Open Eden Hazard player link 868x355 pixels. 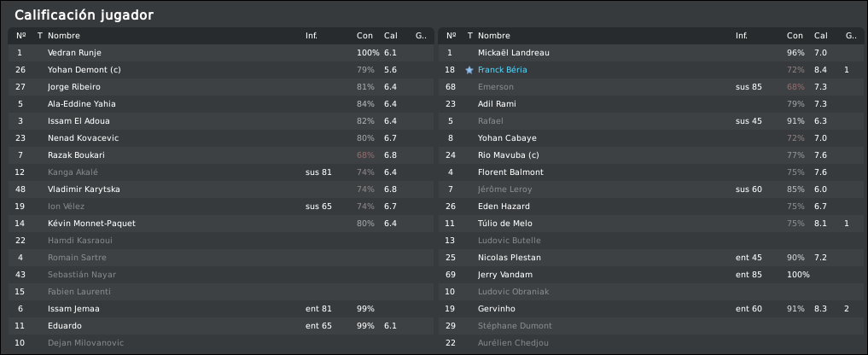[x=504, y=207]
